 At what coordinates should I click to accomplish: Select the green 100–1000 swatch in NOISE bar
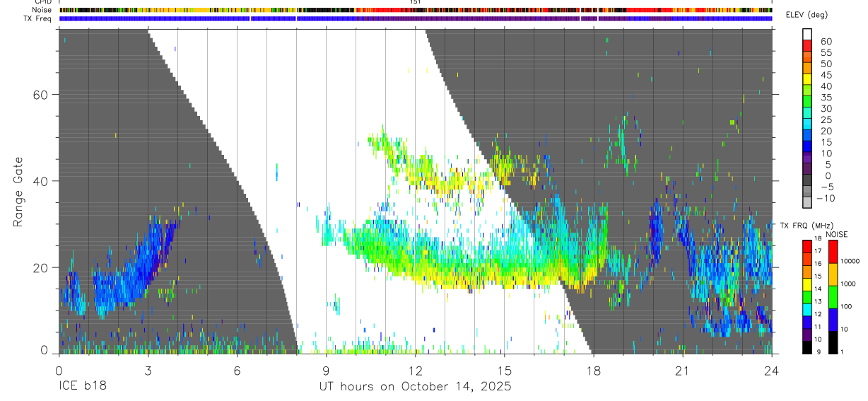tap(833, 296)
